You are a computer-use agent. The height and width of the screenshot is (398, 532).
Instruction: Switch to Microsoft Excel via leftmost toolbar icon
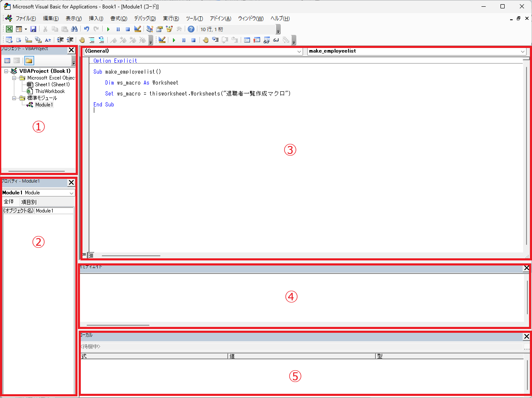tap(9, 29)
